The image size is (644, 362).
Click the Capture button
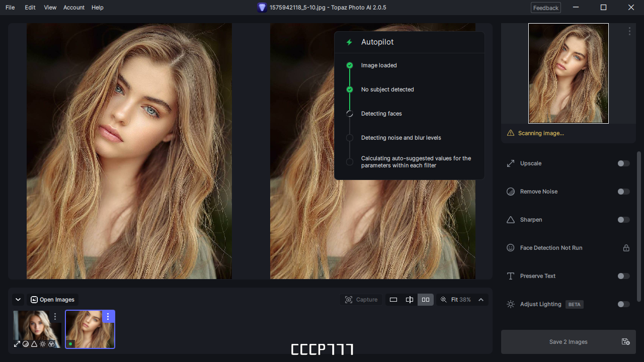point(361,300)
